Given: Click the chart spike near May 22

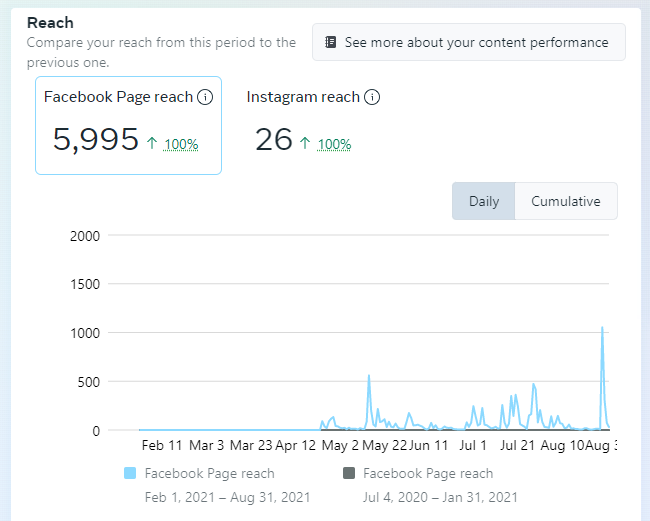Looking at the screenshot, I should pyautogui.click(x=369, y=377).
